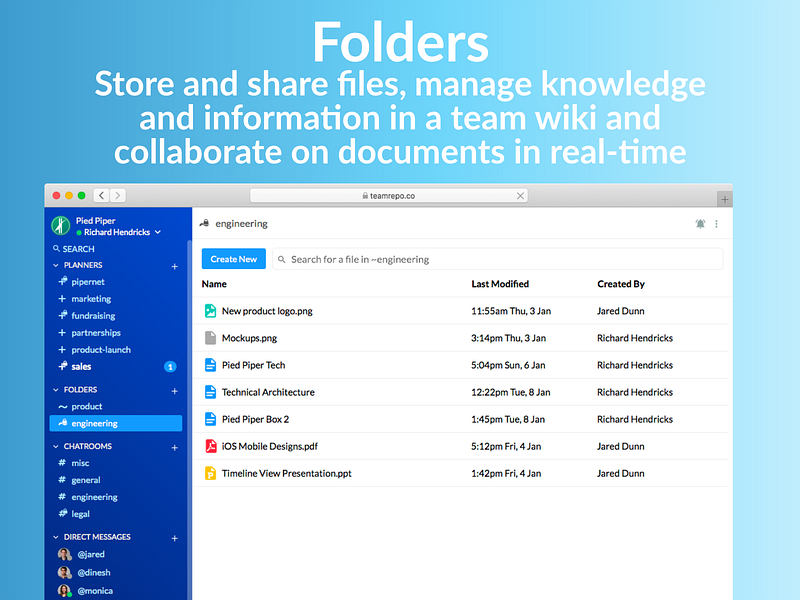Click the image icon for New product logo.png
The image size is (800, 600).
210,311
